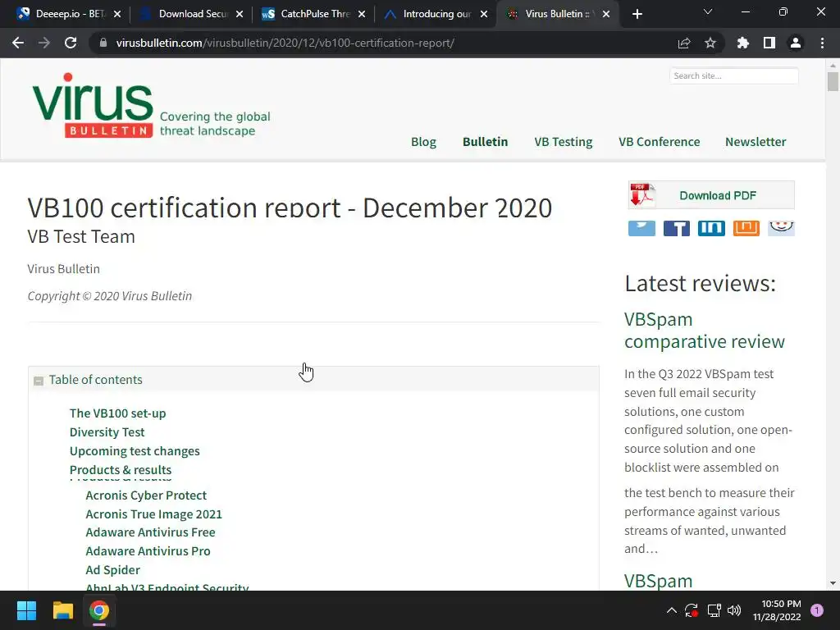Open the clock showing 10:50 PM
Screen dimensions: 840x630
point(777,610)
